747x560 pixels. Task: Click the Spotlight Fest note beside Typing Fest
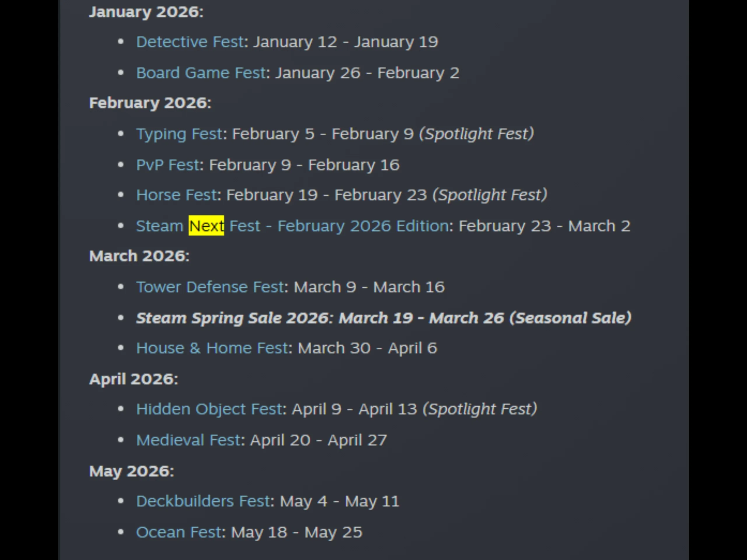pyautogui.click(x=476, y=134)
